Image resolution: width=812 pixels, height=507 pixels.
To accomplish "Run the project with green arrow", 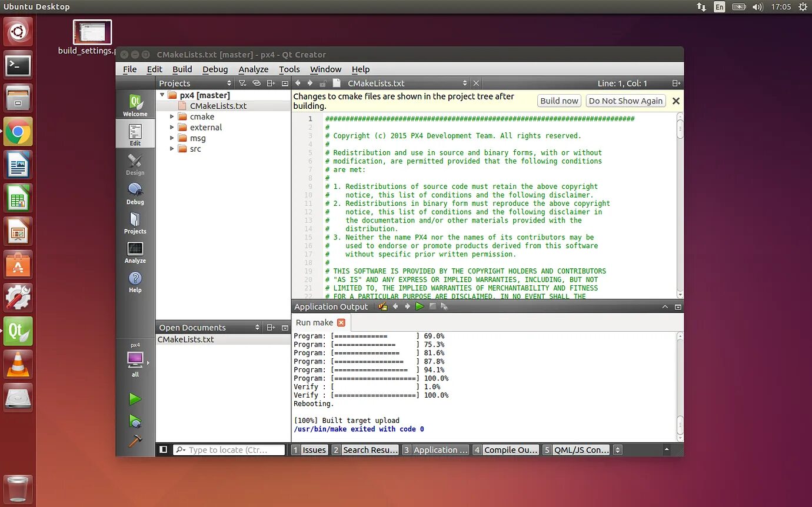I will click(x=135, y=399).
